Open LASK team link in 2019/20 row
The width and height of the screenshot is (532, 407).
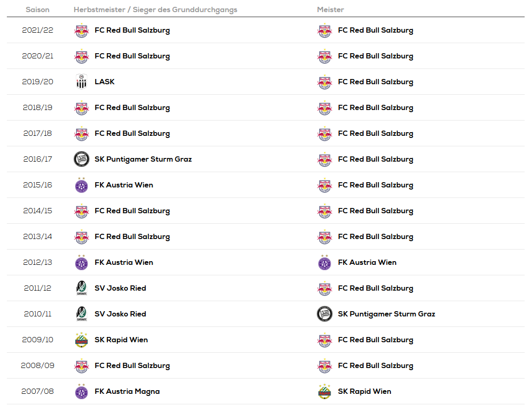click(105, 82)
